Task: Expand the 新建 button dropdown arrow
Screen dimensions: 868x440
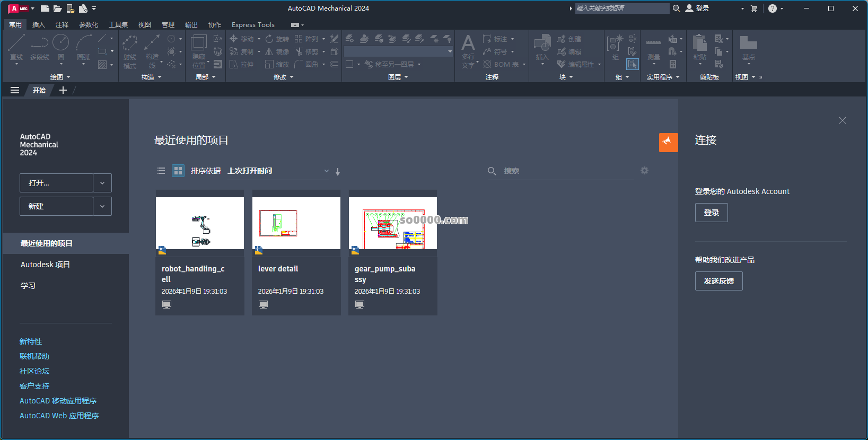Action: 102,206
